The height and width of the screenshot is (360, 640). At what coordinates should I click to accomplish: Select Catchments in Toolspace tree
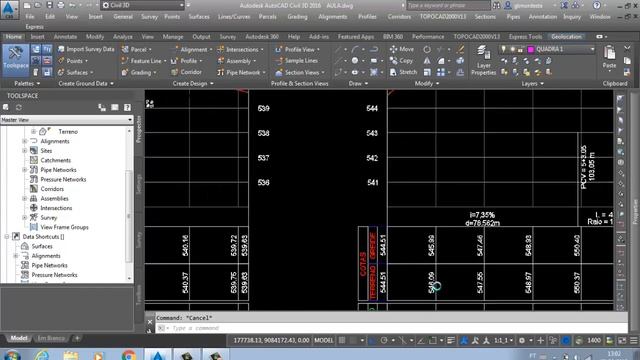56,160
